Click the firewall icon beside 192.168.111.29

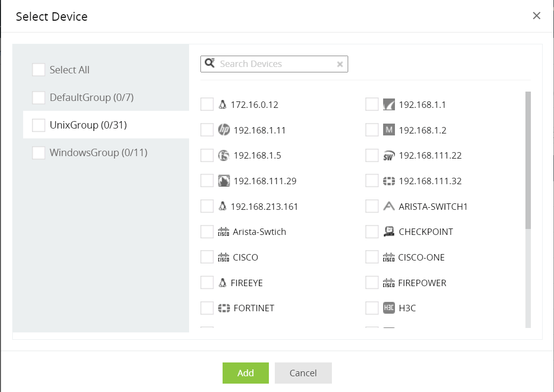(x=224, y=181)
